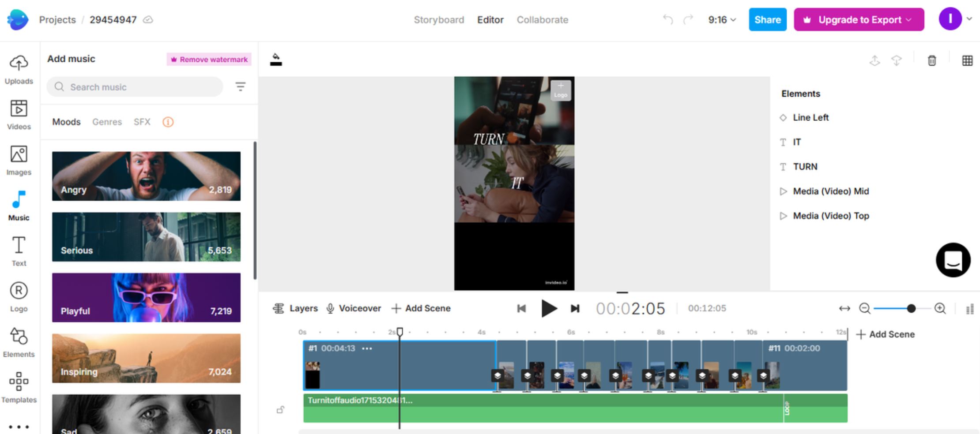Open the Uploads panel in sidebar
980x434 pixels.
[19, 71]
